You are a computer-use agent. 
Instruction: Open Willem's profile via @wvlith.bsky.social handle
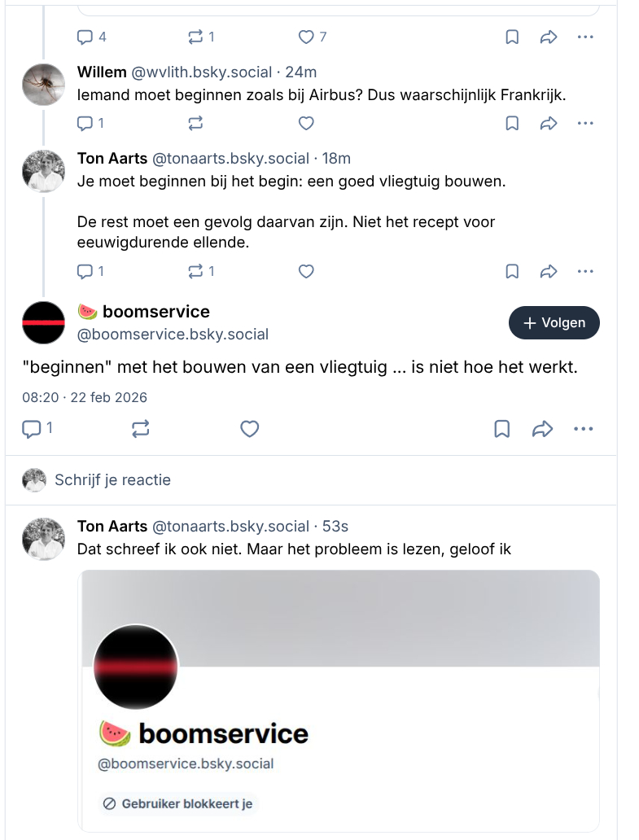pyautogui.click(x=201, y=72)
